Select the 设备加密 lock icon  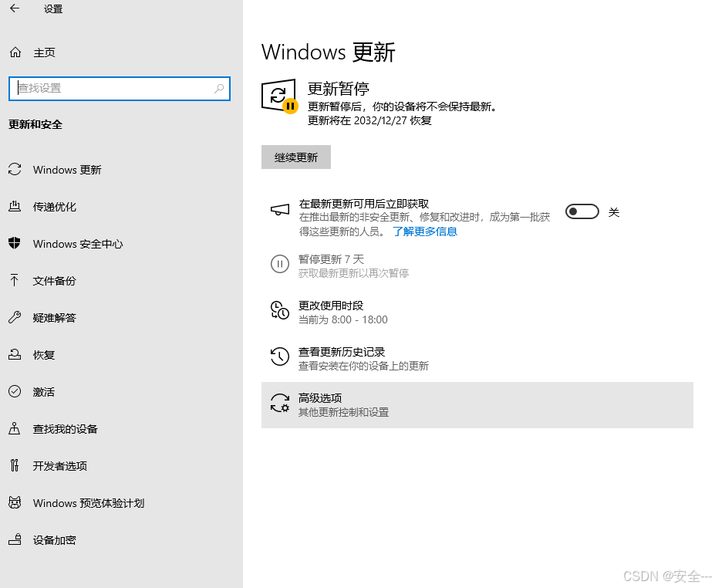click(x=15, y=539)
